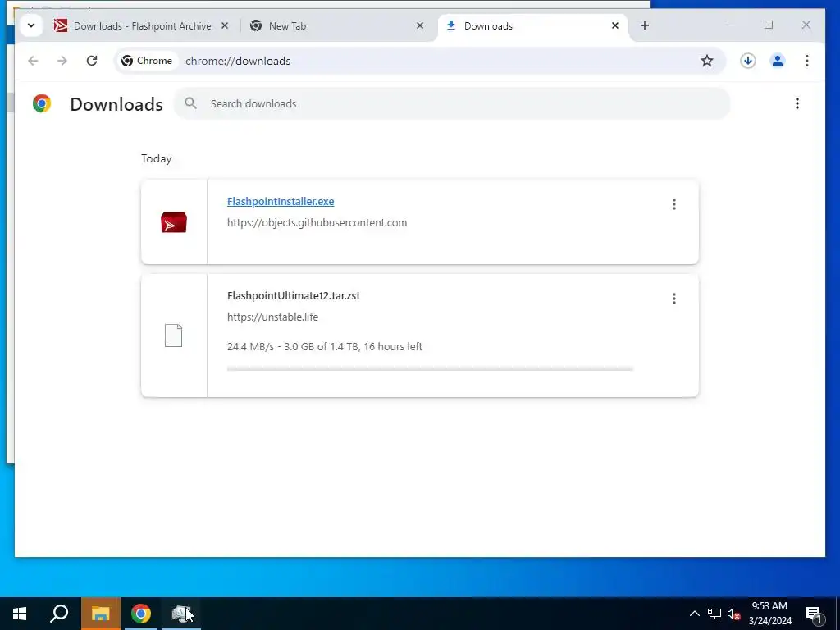Viewport: 840px width, 630px height.
Task: Open the Windows Start menu
Action: (x=20, y=614)
